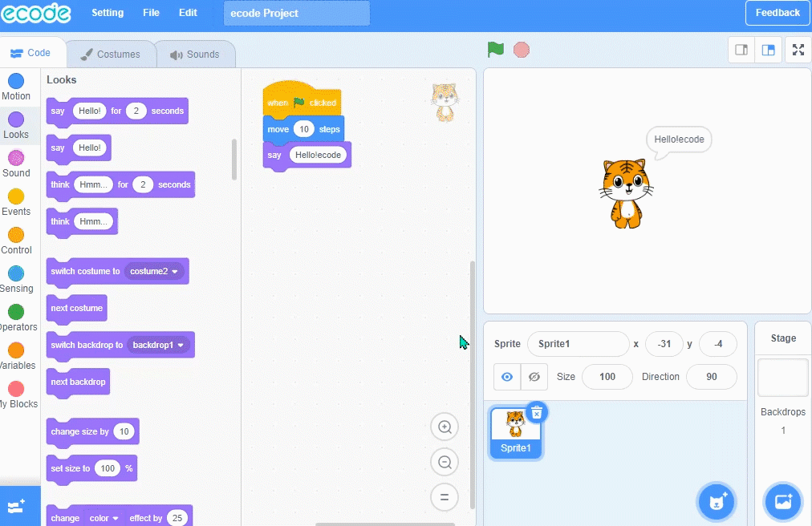Switch to large stage layout icon

pos(768,50)
